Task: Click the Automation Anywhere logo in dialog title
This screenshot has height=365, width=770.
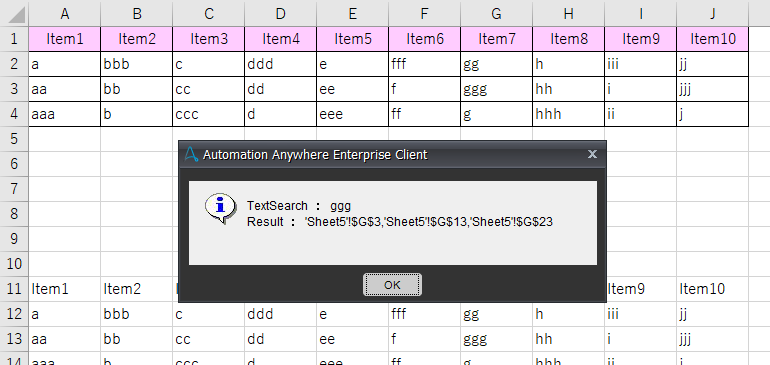Action: (191, 155)
